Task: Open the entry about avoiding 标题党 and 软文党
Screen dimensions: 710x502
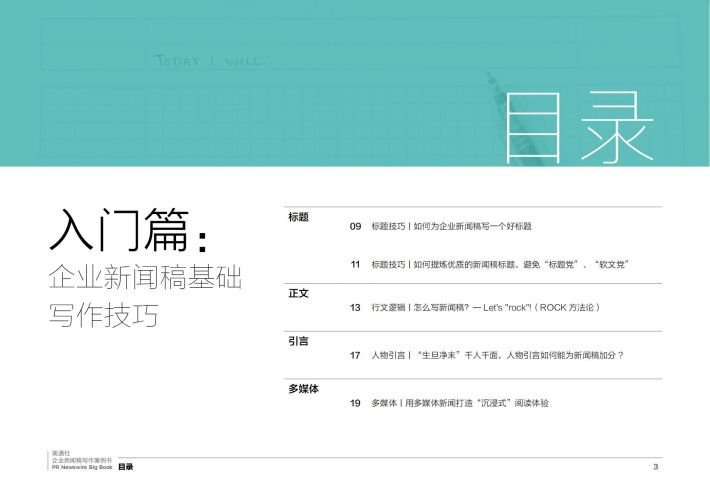Action: [499, 264]
